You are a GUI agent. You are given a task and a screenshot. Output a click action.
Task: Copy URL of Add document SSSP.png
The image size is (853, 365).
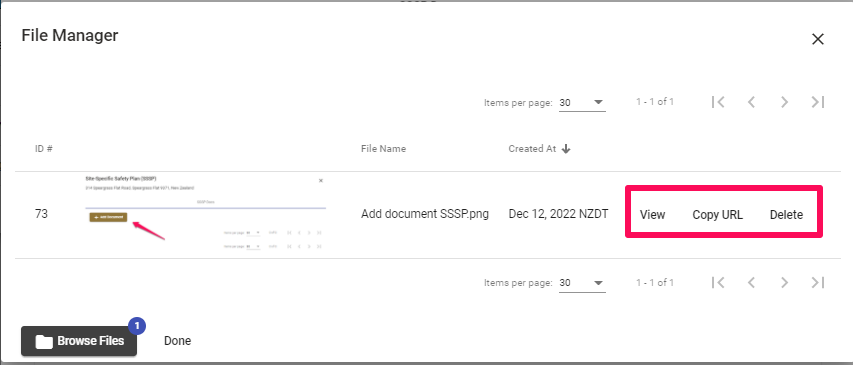717,214
